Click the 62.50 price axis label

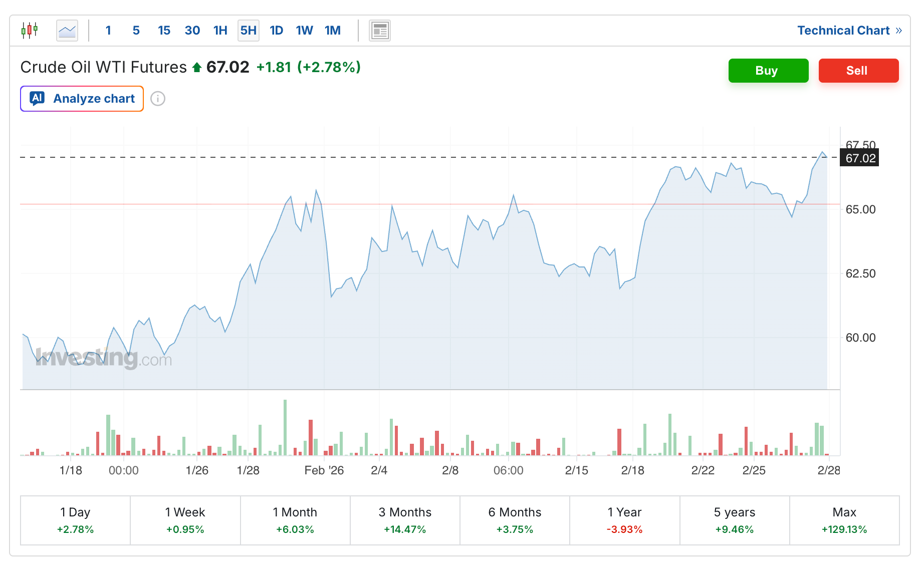(861, 273)
